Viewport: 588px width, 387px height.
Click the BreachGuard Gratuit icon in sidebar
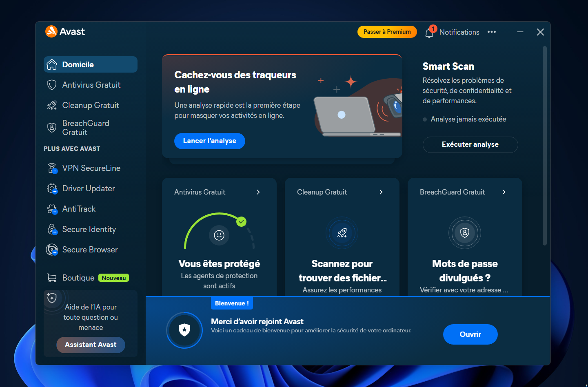52,128
